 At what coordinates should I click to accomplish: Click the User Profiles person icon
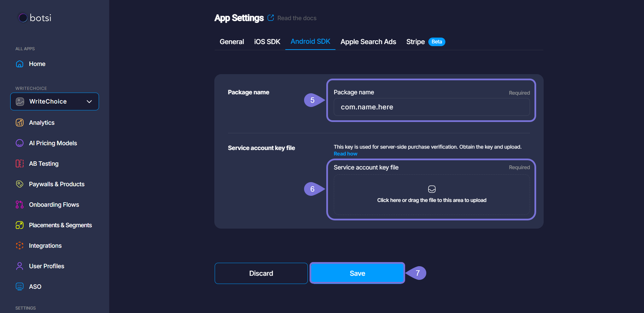coord(20,266)
